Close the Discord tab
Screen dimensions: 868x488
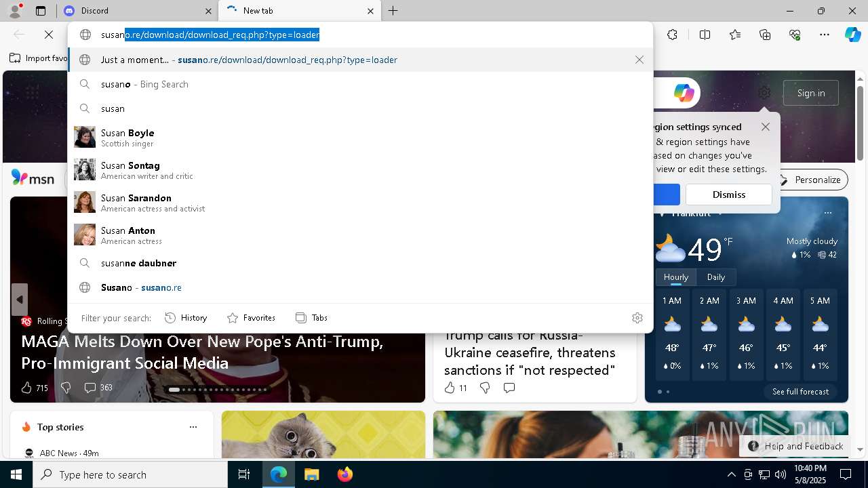(208, 11)
